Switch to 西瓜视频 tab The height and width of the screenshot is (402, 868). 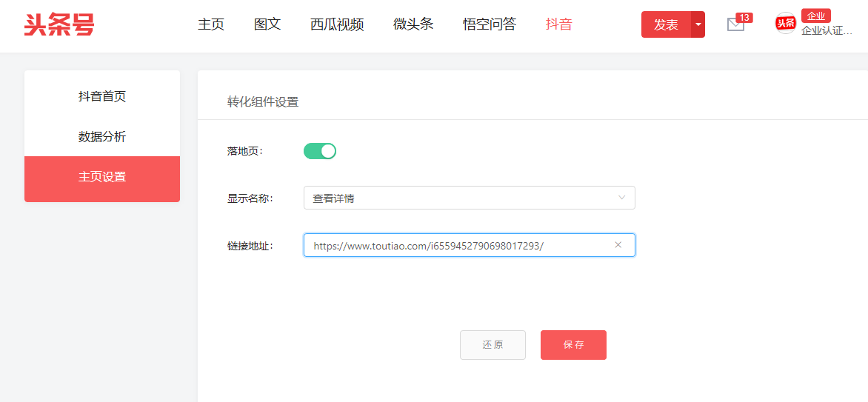point(337,24)
